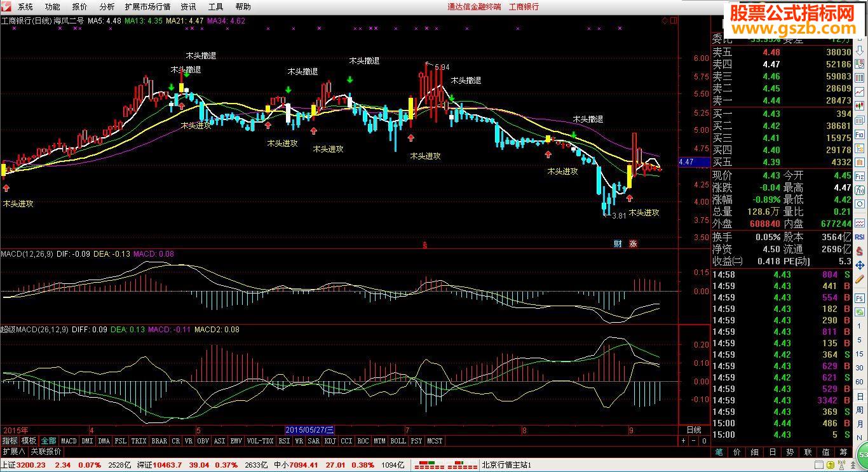Viewport: 868px width, 472px height.
Task: Select the 全部 indicator tab
Action: [x=49, y=441]
